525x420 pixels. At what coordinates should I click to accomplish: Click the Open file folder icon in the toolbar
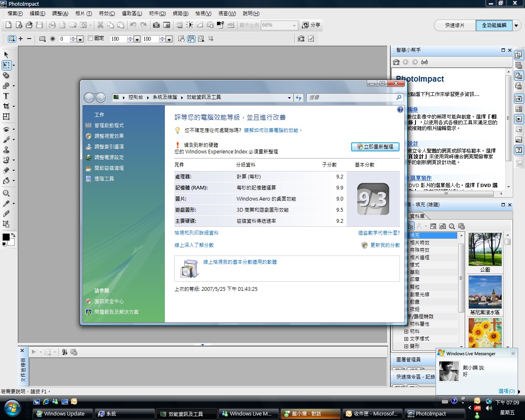tap(29, 25)
